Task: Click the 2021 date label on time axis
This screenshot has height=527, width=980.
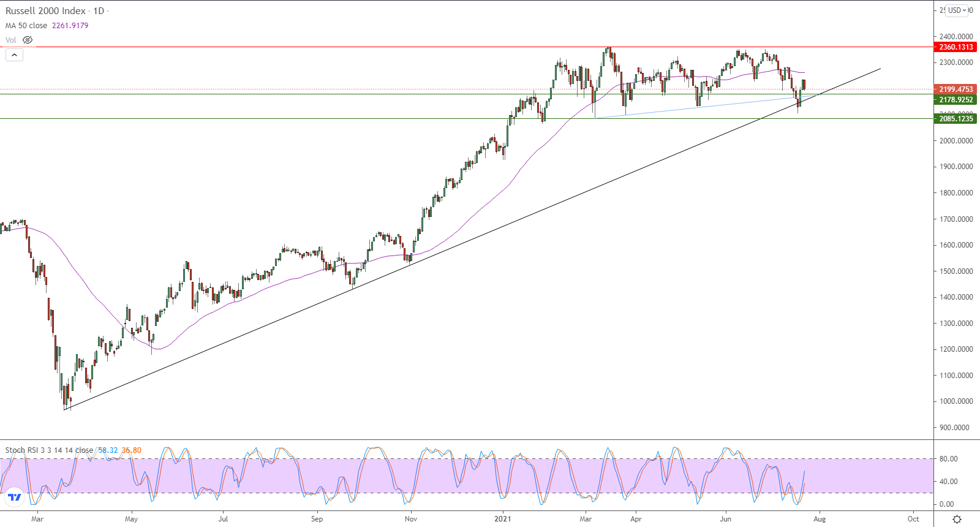Action: click(503, 519)
